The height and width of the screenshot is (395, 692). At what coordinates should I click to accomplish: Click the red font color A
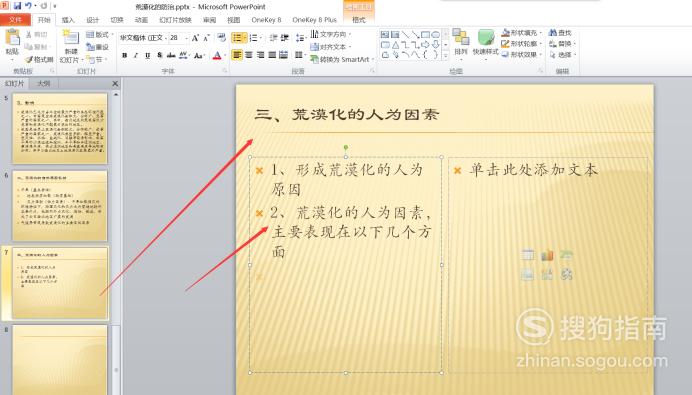pyautogui.click(x=217, y=55)
